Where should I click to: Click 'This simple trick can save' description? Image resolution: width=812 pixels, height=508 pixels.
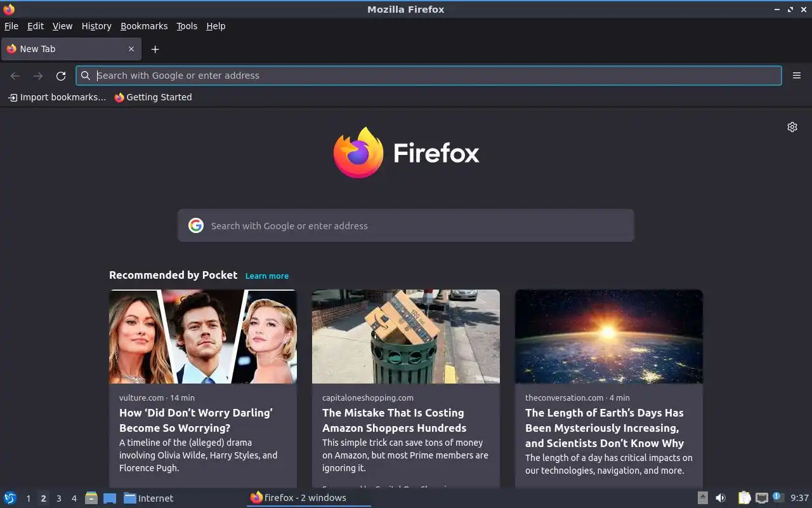coord(405,455)
